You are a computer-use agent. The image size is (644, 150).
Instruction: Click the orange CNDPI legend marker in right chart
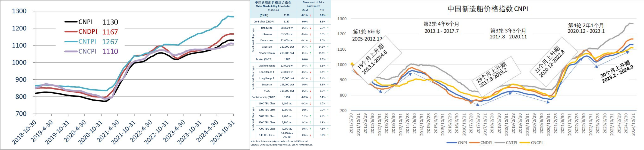(475, 143)
